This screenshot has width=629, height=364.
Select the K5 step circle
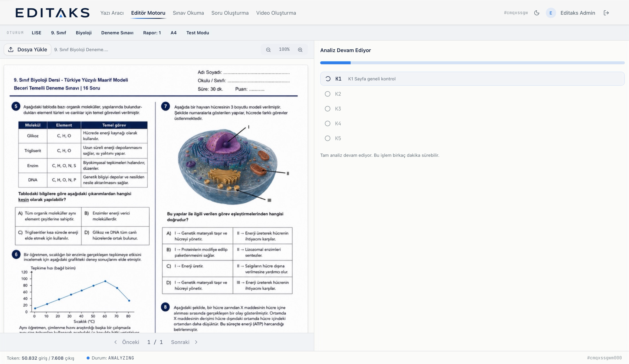pyautogui.click(x=328, y=138)
